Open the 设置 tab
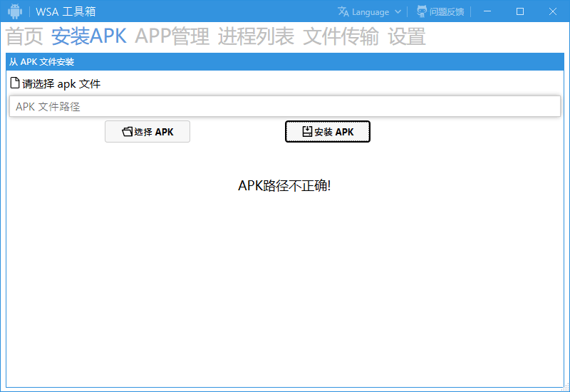This screenshot has height=392, width=570. point(406,36)
